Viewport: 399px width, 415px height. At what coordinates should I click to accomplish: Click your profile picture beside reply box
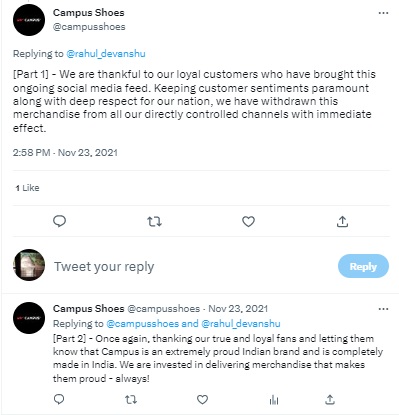[29, 265]
